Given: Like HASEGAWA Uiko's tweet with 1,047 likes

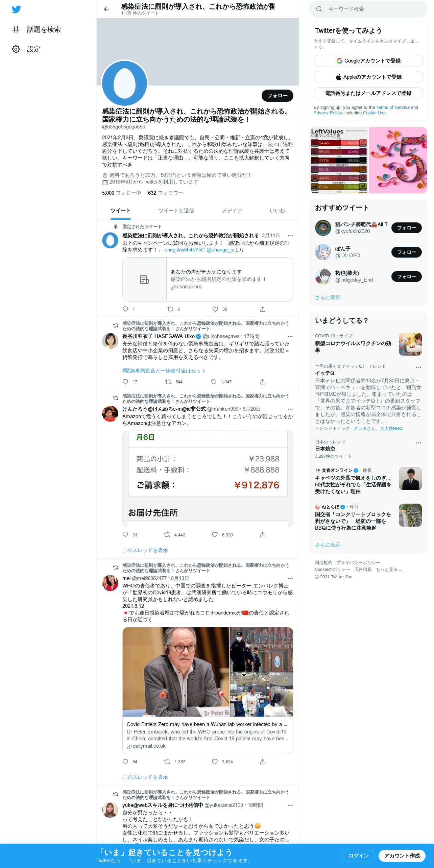Looking at the screenshot, I should [214, 382].
